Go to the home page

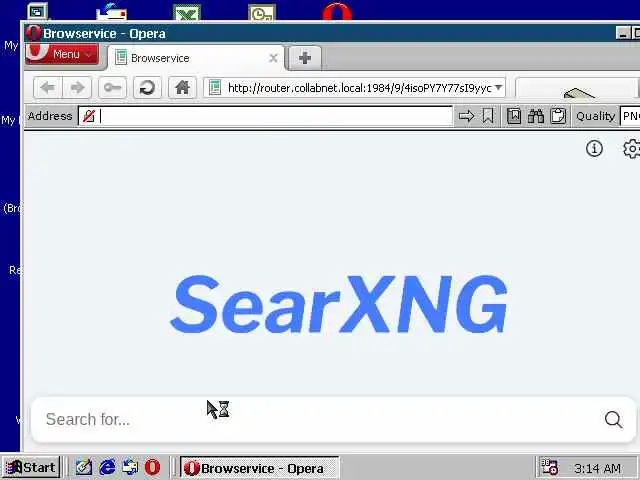click(x=182, y=87)
